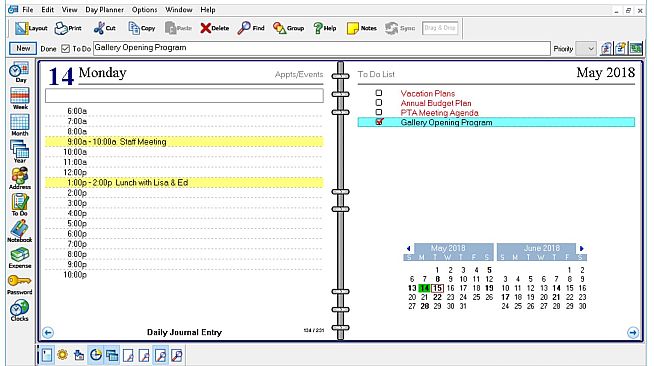Screen dimensions: 654x366
Task: Go to next month in mini calendar
Action: (582, 248)
